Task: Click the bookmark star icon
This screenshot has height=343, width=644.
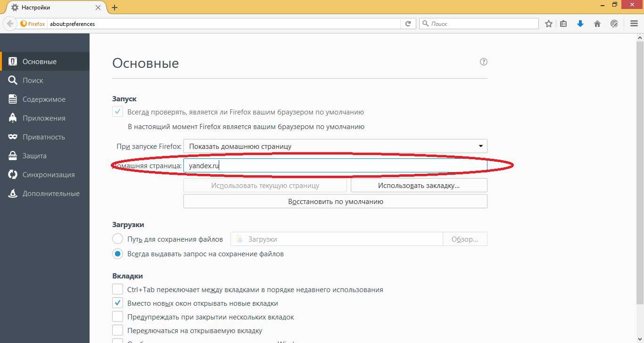Action: tap(549, 24)
